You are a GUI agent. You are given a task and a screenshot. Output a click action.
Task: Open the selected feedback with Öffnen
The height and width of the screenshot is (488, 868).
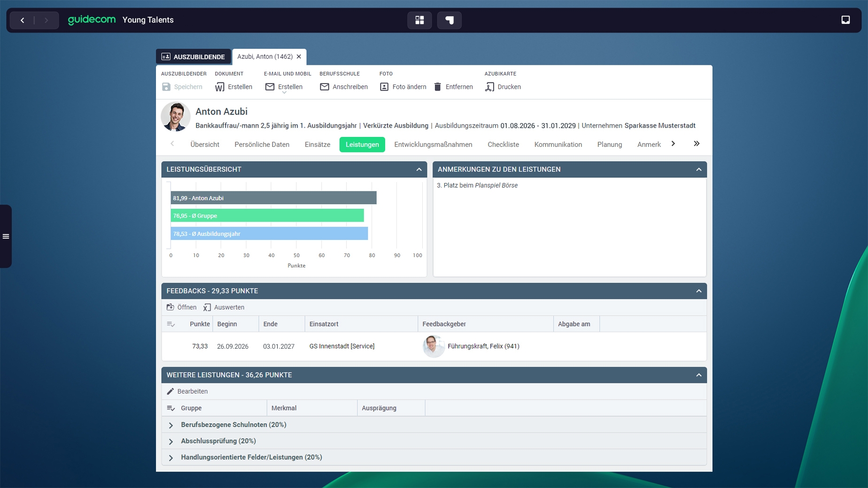click(x=181, y=307)
